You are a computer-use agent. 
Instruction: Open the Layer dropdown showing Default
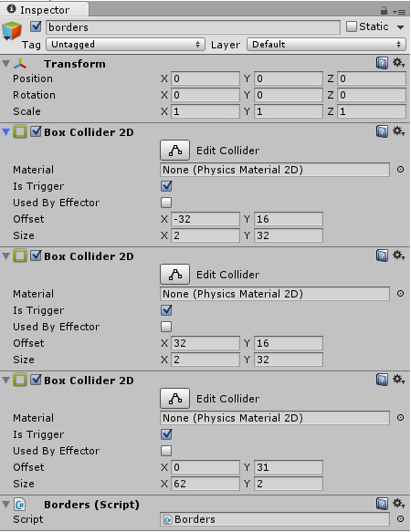pyautogui.click(x=326, y=45)
